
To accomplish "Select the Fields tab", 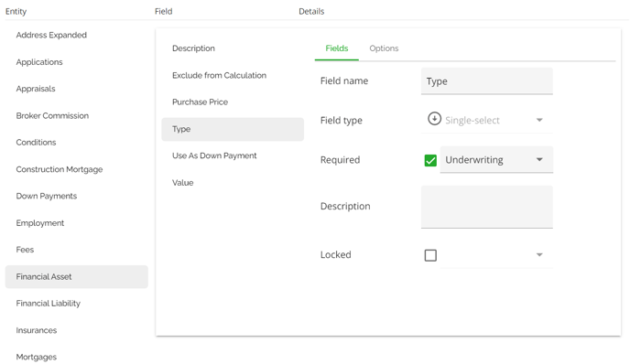I will (337, 48).
